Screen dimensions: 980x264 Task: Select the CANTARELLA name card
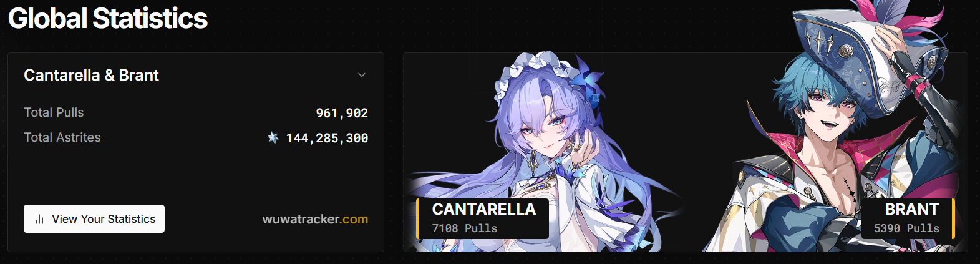click(x=483, y=218)
